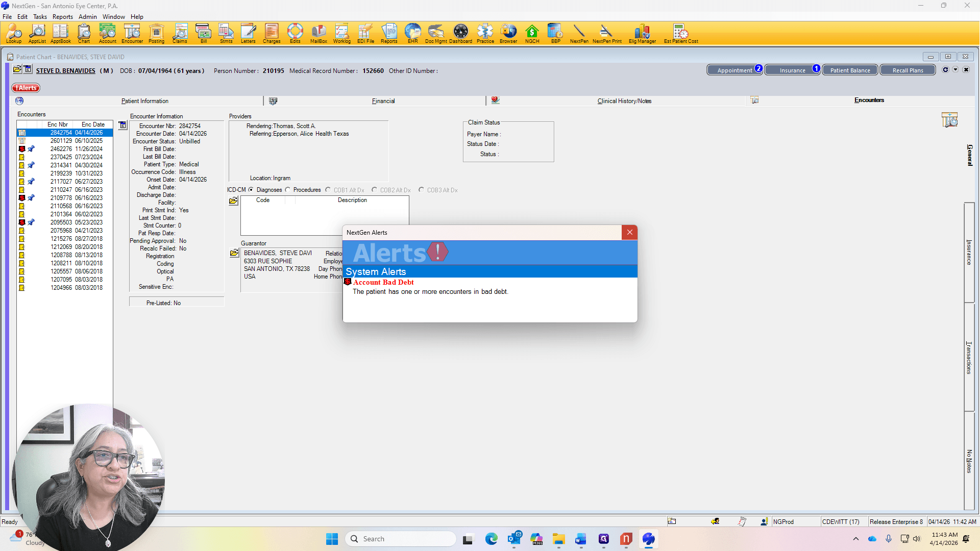Switch to Clinical History/Notes tab
This screenshot has width=980, height=551.
624,101
